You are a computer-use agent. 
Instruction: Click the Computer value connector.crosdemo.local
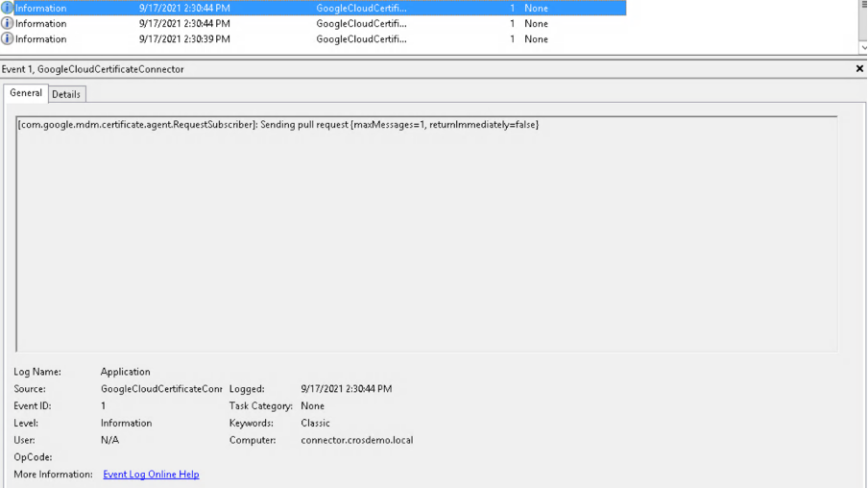[356, 440]
